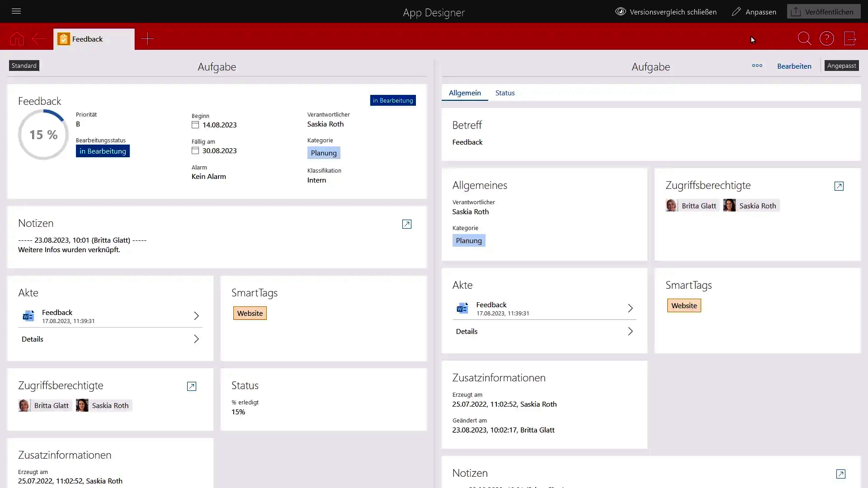Open the search magnifier
868x488 pixels.
804,39
